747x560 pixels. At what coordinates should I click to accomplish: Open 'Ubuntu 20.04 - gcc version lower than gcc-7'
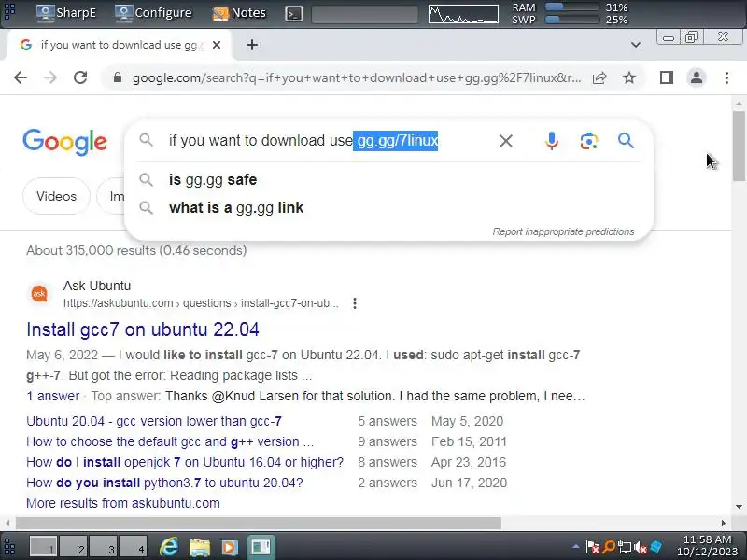[154, 422]
